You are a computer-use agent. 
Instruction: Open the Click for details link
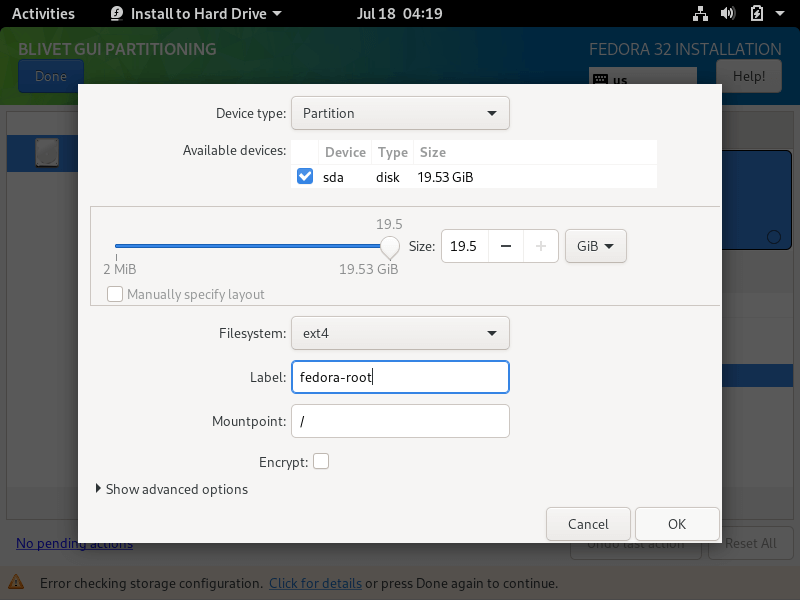(x=315, y=582)
